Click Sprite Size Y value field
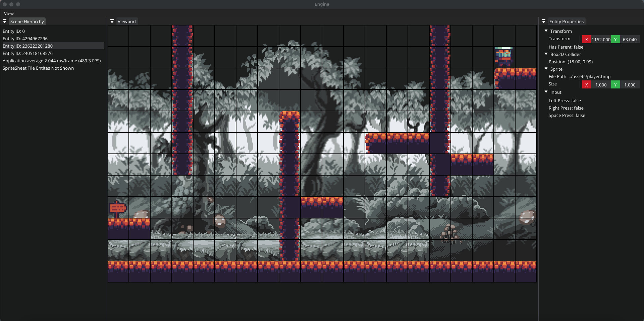The height and width of the screenshot is (321, 644). click(630, 85)
